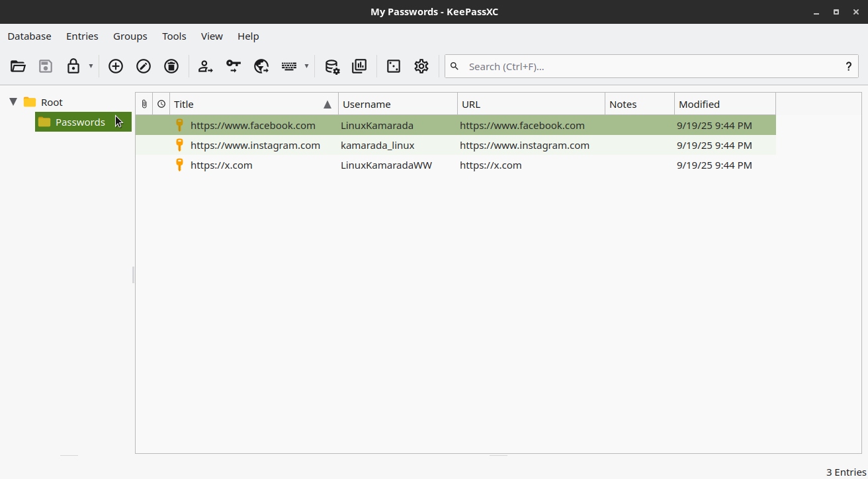Lock the database using the padlock icon

click(73, 66)
